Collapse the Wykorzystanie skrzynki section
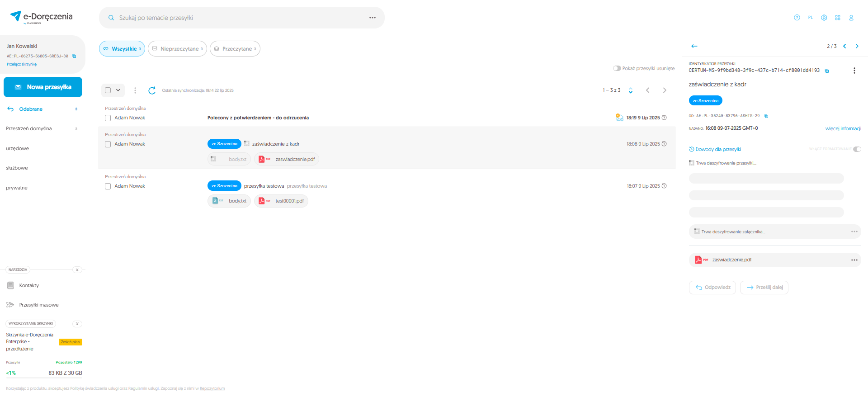The height and width of the screenshot is (397, 868). (x=77, y=324)
